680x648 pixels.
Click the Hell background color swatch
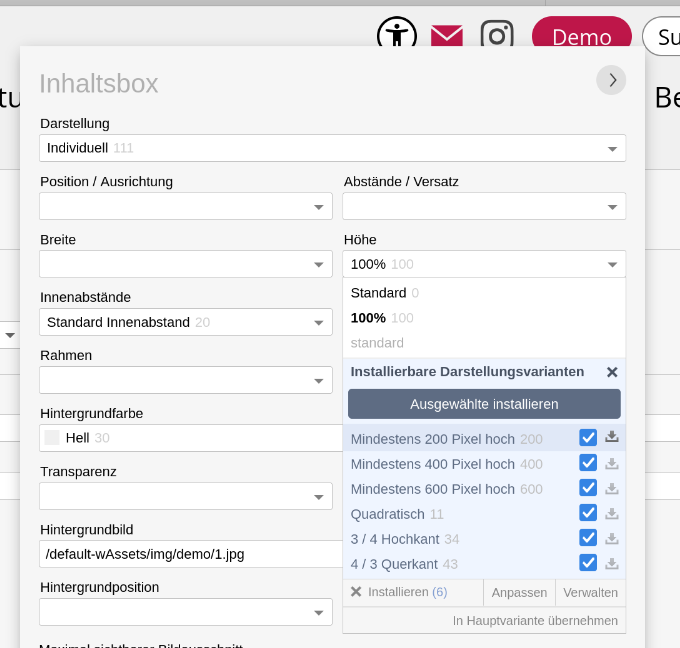click(x=52, y=438)
